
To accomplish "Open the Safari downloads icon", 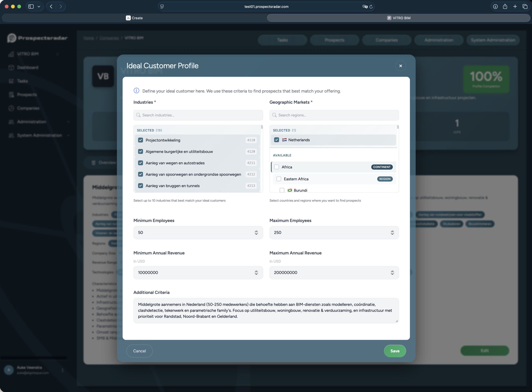I will pos(495,7).
